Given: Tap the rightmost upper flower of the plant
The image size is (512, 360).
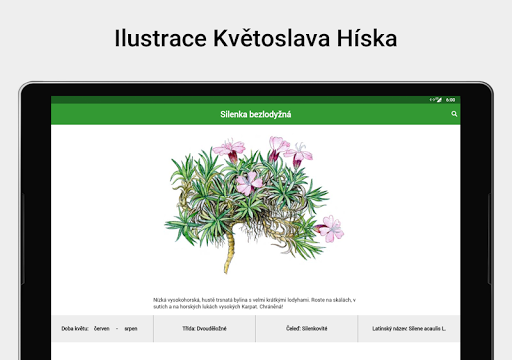Looking at the screenshot, I should (x=299, y=154).
